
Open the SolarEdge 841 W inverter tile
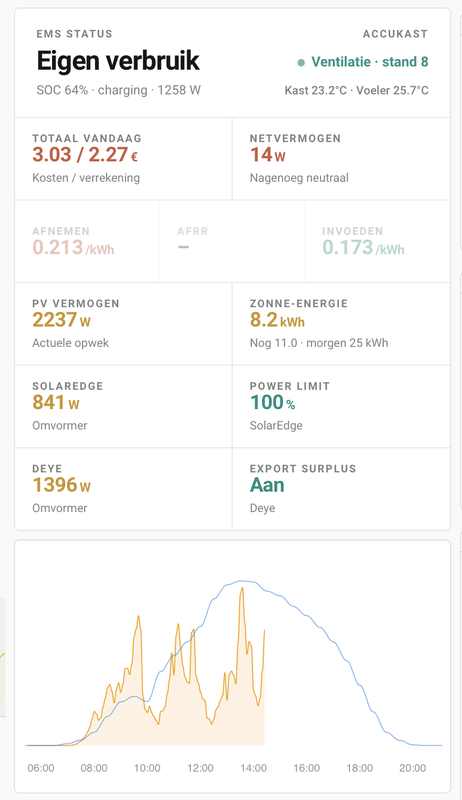pyautogui.click(x=123, y=407)
